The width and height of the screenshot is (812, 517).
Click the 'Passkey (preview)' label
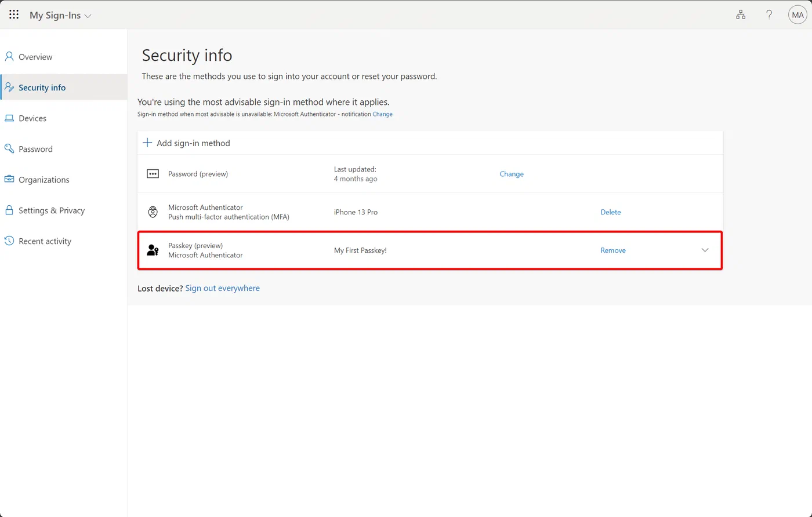tap(195, 246)
